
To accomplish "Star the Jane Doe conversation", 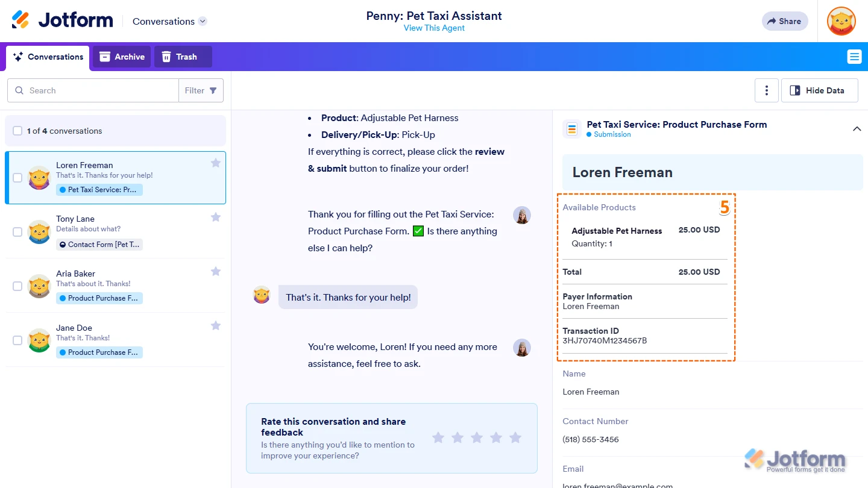I will [x=215, y=325].
